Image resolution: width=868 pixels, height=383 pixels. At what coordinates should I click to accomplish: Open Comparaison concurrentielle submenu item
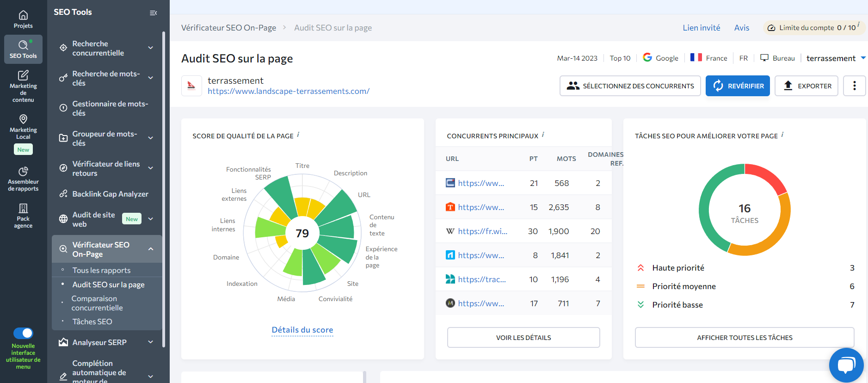coord(97,303)
